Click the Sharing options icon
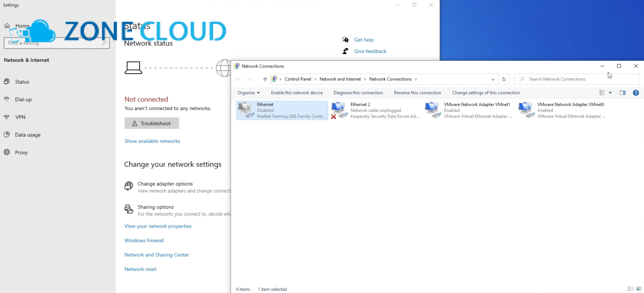 [129, 209]
